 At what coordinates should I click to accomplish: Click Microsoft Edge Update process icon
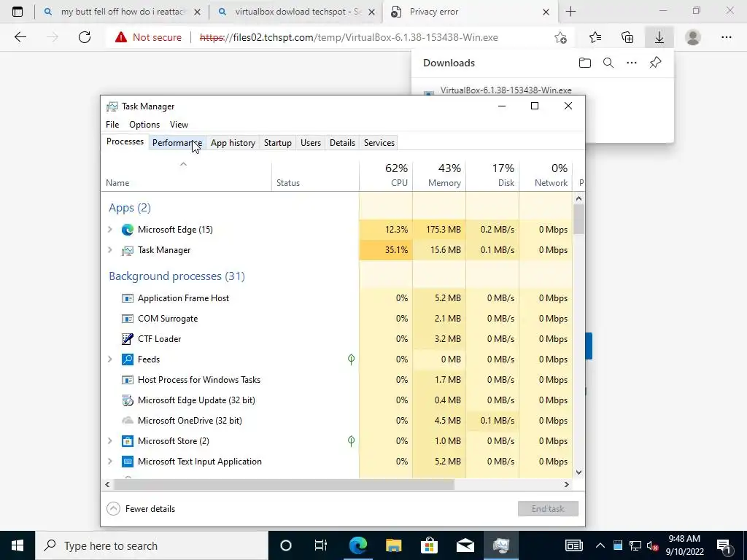pos(127,400)
